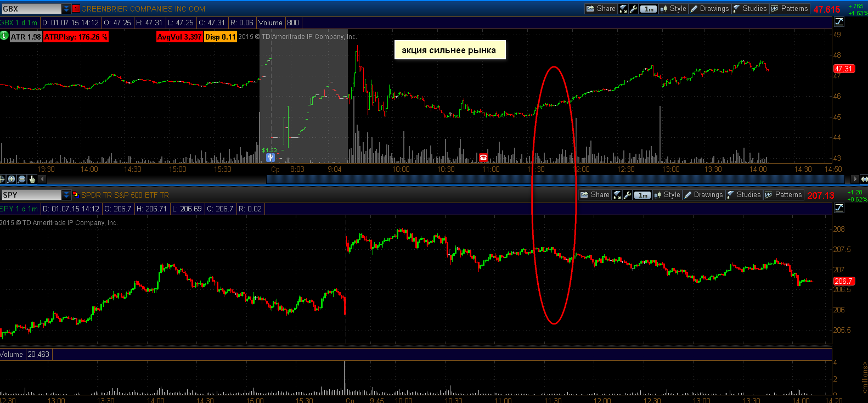Share the GBX chart
The width and height of the screenshot is (868, 403).
601,9
